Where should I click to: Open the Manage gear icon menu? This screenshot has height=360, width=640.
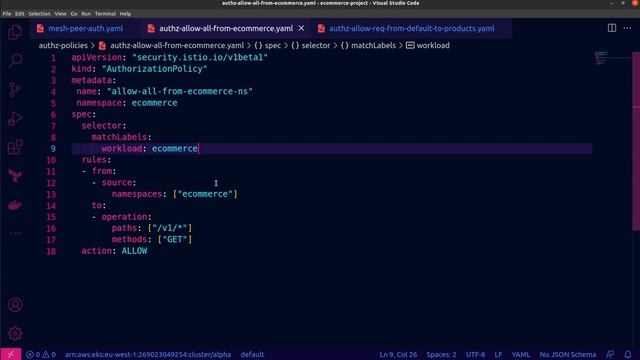[15, 333]
